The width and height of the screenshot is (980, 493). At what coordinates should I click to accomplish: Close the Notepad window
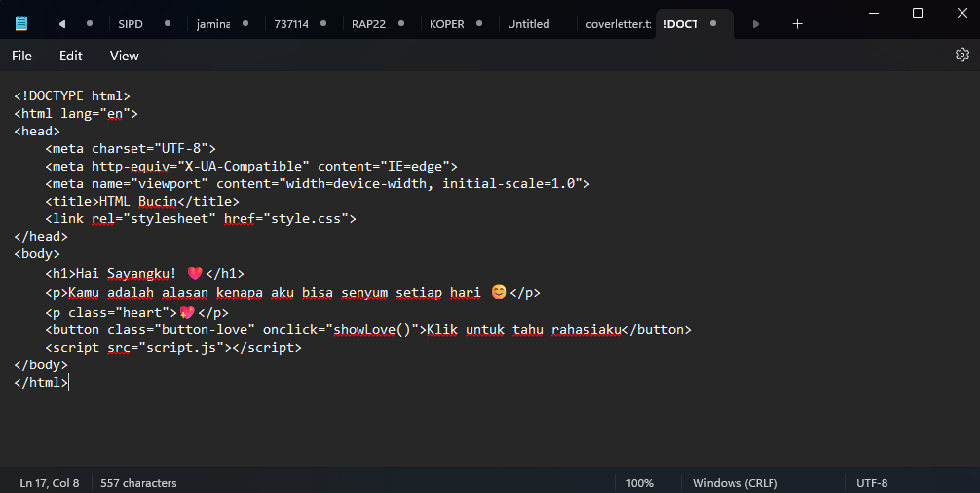(x=962, y=13)
